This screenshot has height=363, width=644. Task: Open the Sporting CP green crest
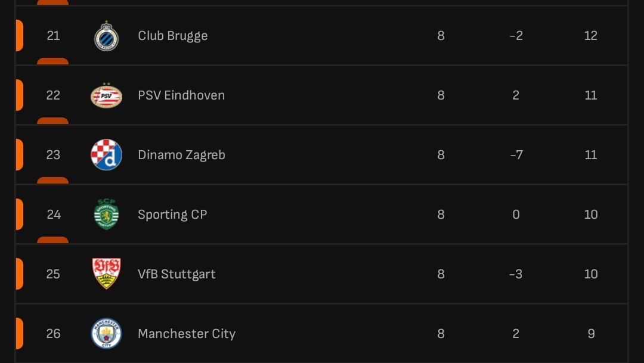pyautogui.click(x=106, y=215)
